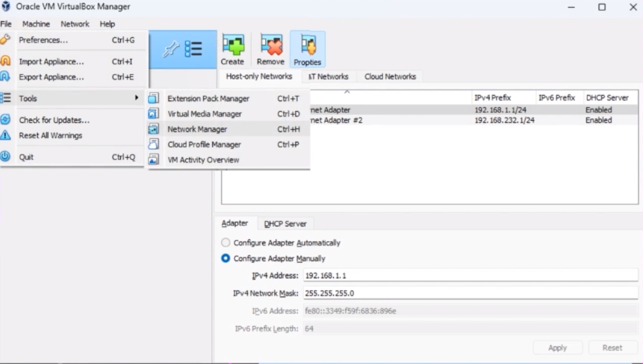This screenshot has width=643, height=364.
Task: Click the VM Activity Overview icon
Action: [154, 160]
